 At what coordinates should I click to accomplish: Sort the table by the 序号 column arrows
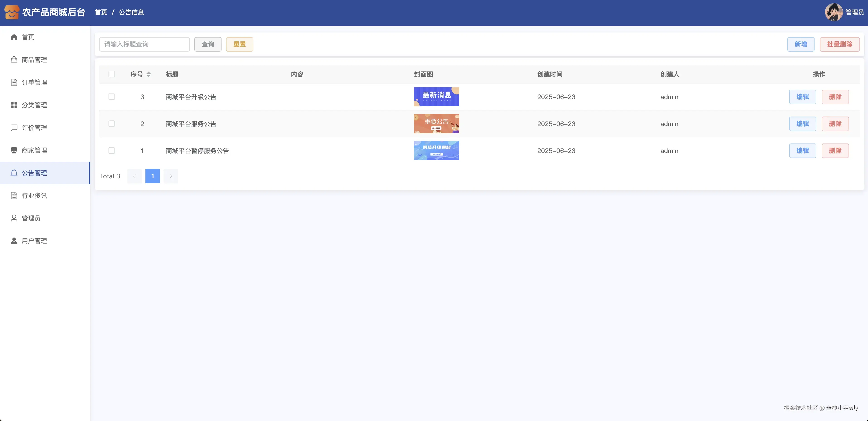[x=149, y=74]
